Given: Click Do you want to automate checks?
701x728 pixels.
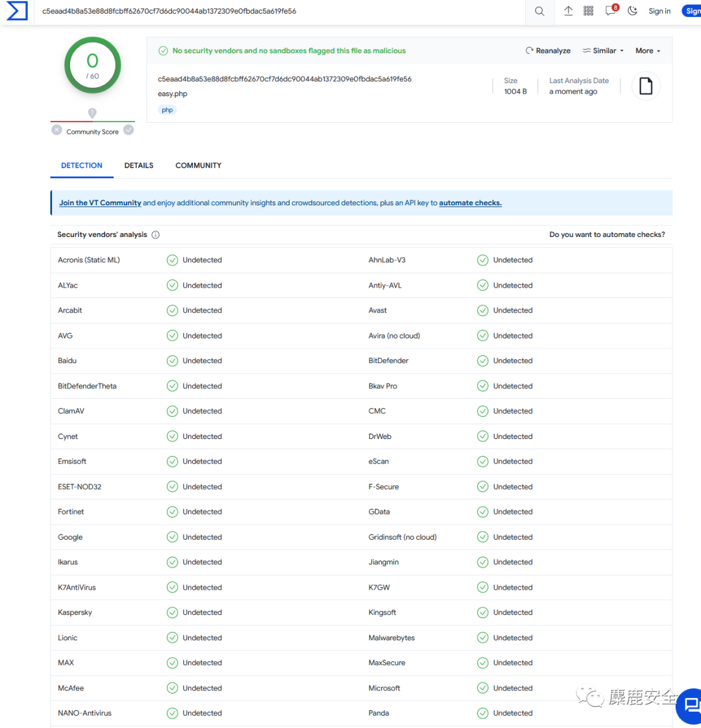Looking at the screenshot, I should [x=607, y=234].
